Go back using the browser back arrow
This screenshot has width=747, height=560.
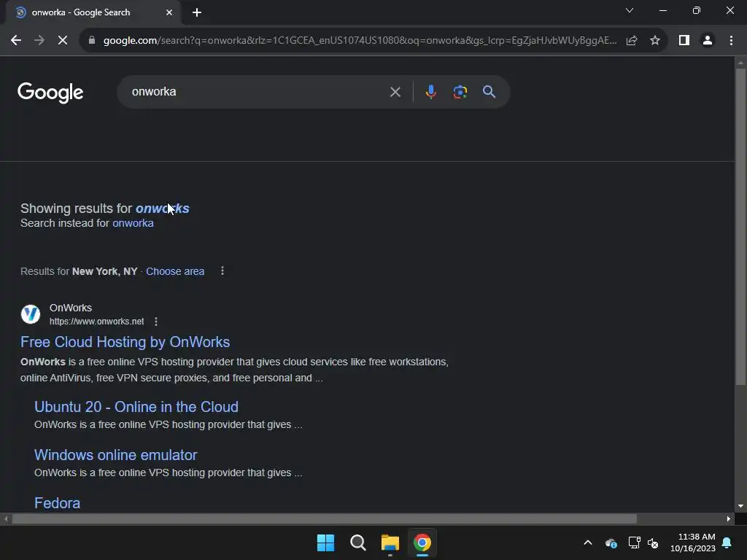click(16, 41)
